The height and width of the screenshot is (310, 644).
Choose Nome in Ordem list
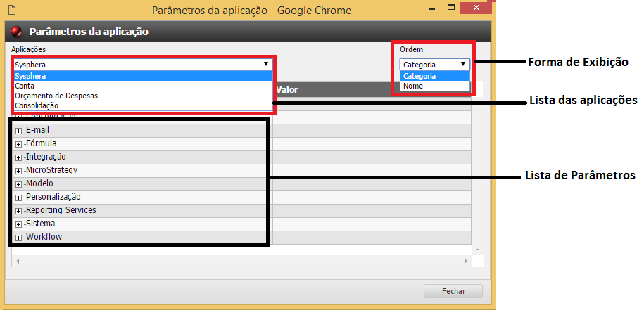(413, 86)
